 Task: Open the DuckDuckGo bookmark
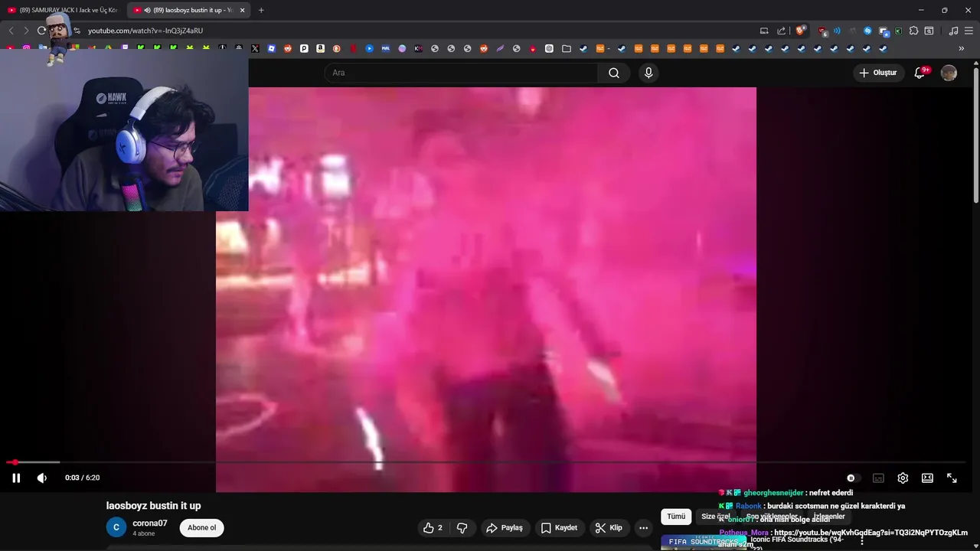click(336, 48)
